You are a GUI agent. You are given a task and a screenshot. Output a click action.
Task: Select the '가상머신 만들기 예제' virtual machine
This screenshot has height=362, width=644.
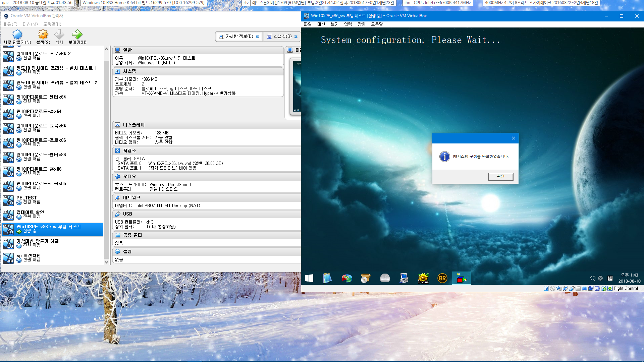53,244
